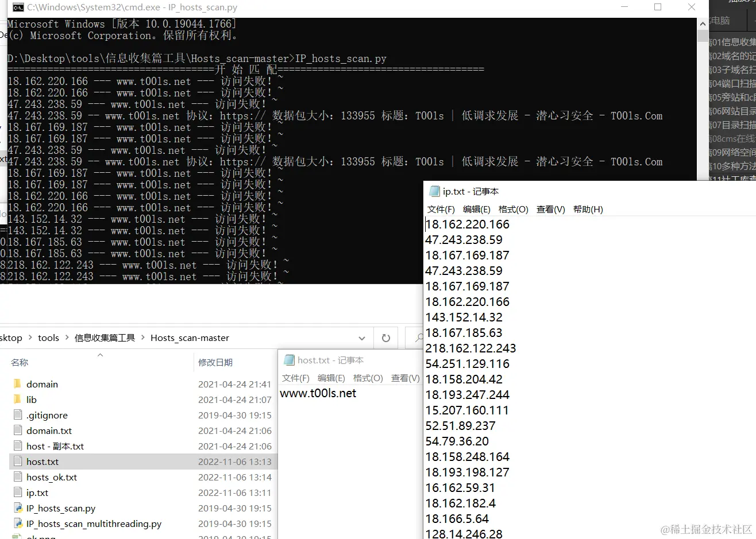756x539 pixels.
Task: Open 编辑(E) menu in host.txt Notepad
Action: tap(331, 378)
